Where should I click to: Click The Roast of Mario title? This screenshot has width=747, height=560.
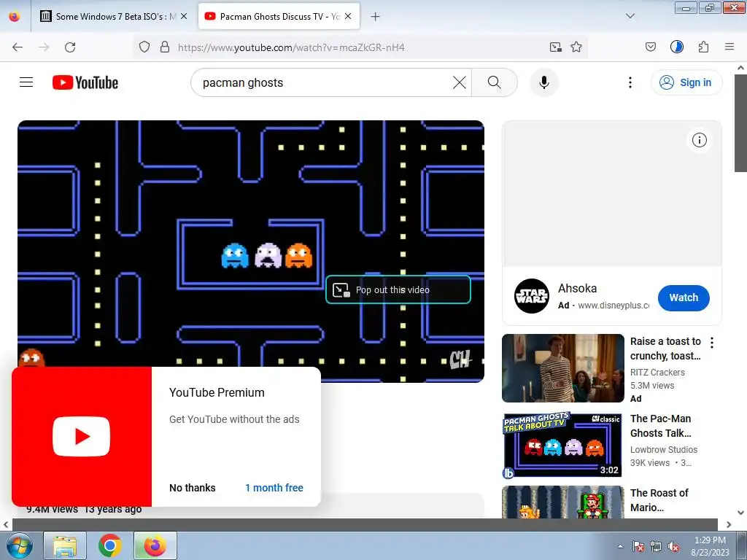[x=659, y=500]
